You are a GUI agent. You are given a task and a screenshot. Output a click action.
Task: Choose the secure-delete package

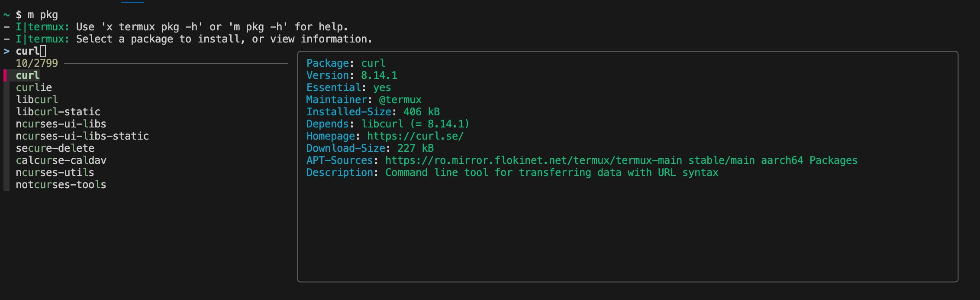(x=55, y=148)
